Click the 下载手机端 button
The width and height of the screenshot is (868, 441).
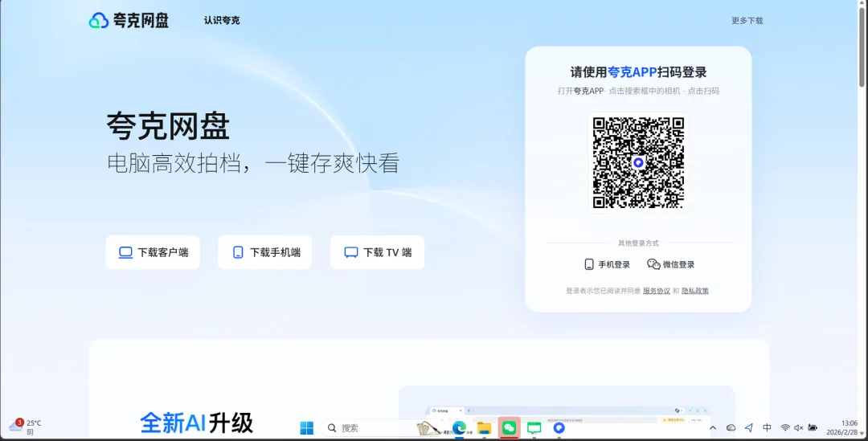click(x=265, y=252)
